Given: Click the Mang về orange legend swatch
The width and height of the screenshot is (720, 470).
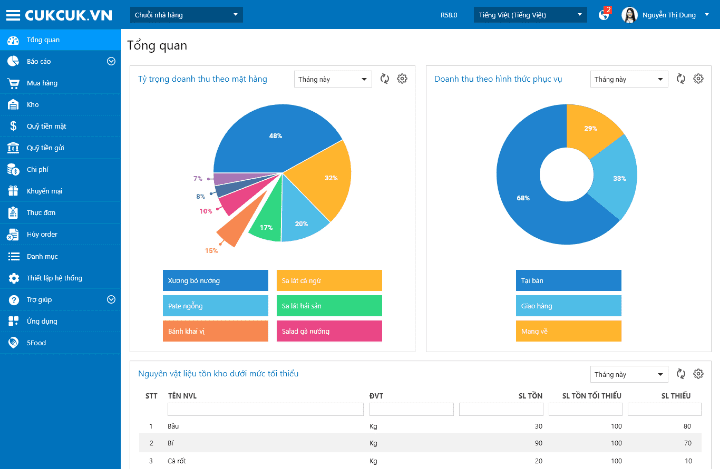Looking at the screenshot, I should pos(569,331).
